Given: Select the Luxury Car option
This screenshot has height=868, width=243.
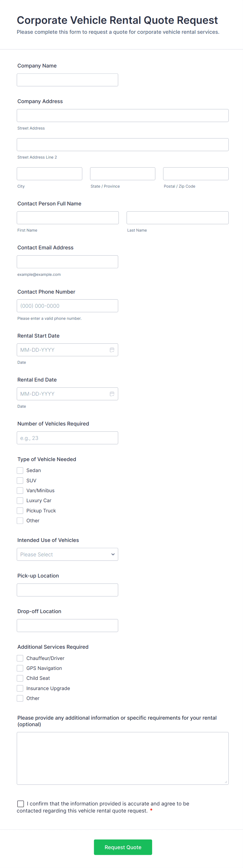Looking at the screenshot, I should pos(20,501).
